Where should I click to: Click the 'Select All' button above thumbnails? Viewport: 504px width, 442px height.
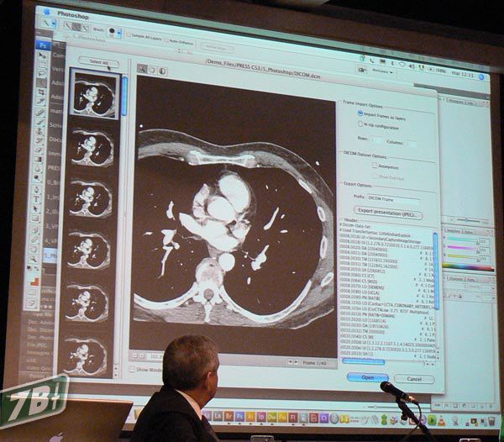(x=98, y=62)
